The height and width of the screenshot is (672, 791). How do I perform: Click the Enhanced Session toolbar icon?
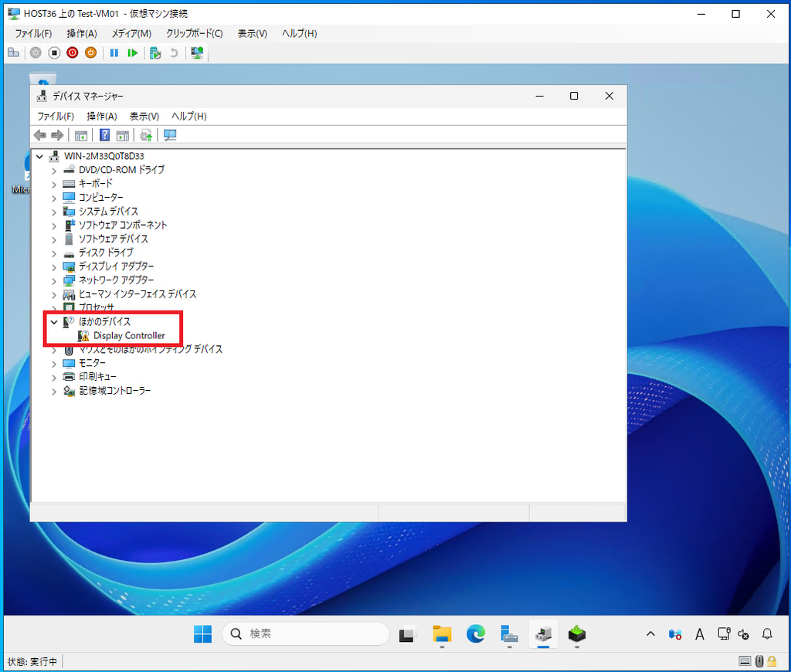tap(197, 53)
